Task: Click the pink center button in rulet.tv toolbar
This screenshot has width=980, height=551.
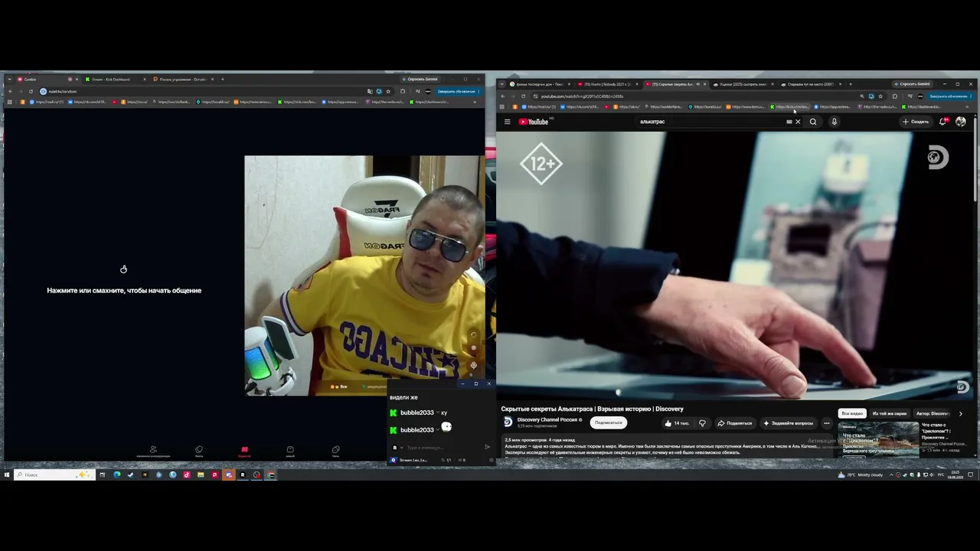Action: (x=244, y=450)
